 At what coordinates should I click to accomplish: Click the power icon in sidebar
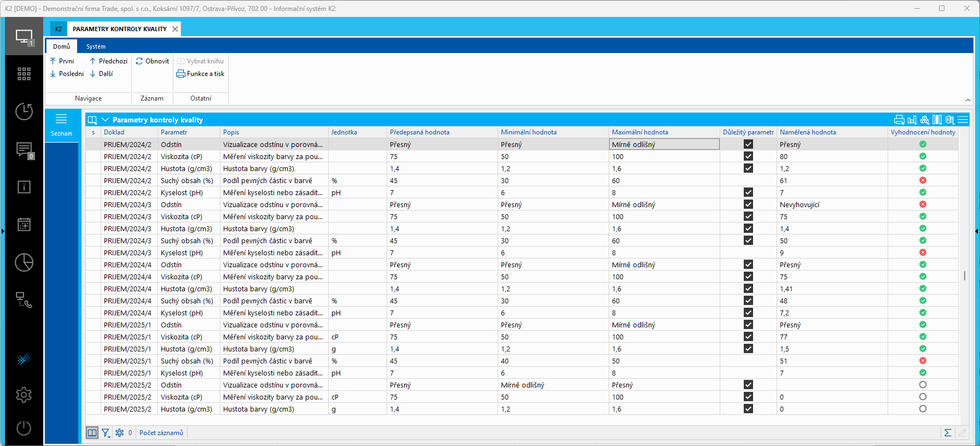(24, 428)
